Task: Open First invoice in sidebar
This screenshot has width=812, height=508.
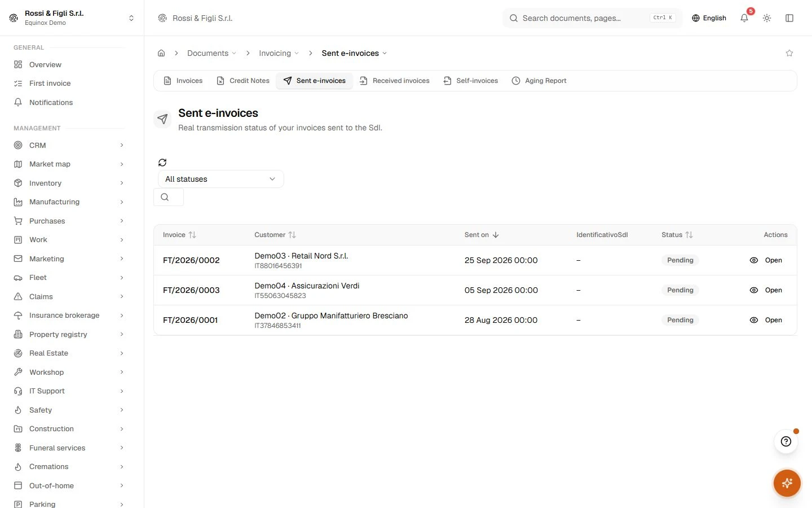Action: click(x=70, y=84)
